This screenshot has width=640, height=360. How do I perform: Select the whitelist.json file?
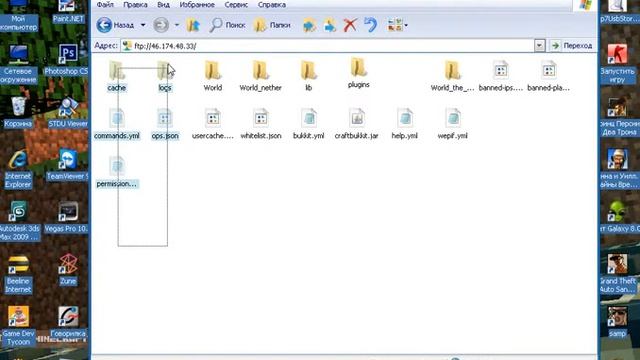(261, 124)
